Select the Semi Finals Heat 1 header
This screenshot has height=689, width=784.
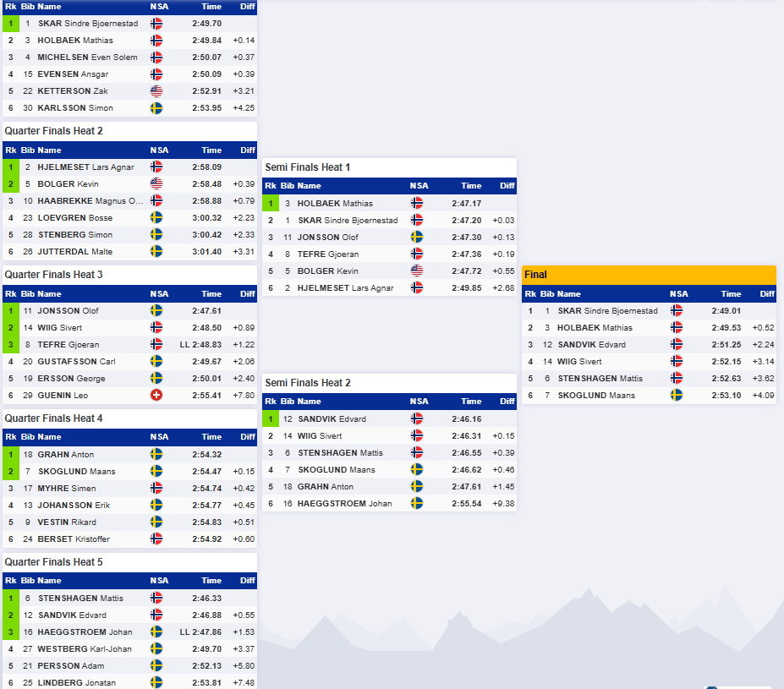(389, 167)
